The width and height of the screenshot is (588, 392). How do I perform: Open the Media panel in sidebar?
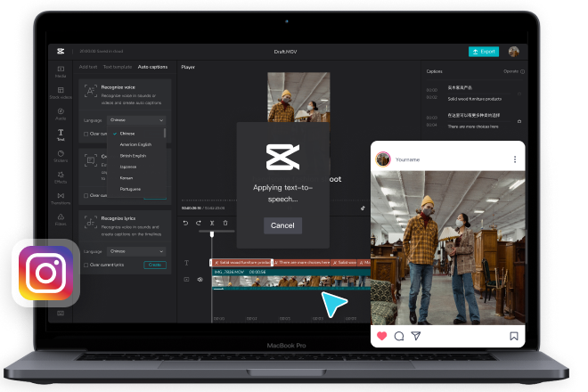pos(61,70)
